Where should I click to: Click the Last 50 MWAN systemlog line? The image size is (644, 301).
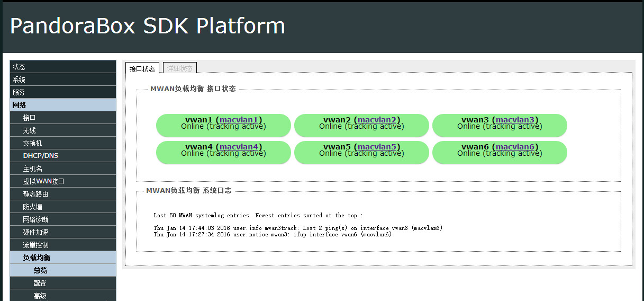pyautogui.click(x=258, y=216)
